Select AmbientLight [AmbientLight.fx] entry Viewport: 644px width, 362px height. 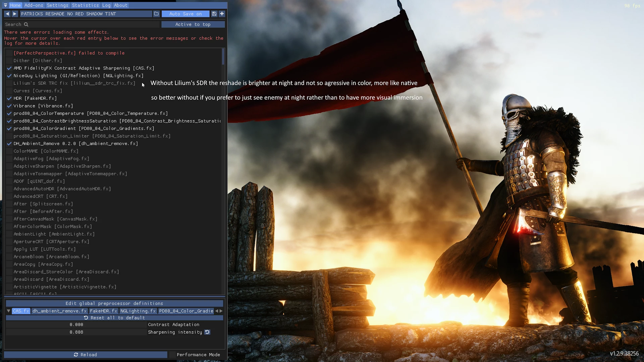[54, 234]
